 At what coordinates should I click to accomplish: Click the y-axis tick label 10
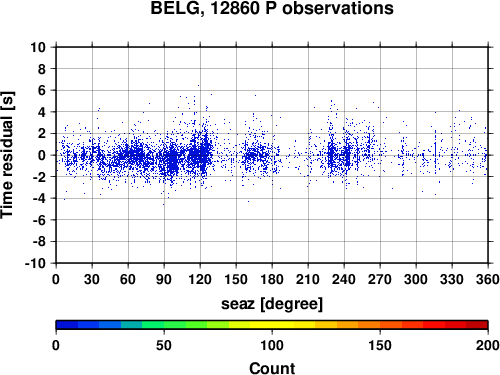(38, 47)
